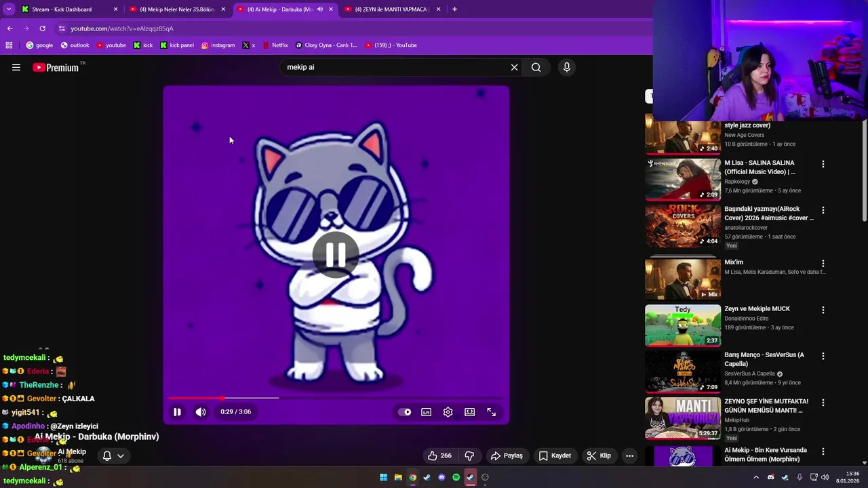Open M Lisa - SALINA SALINA thumbnail

683,180
